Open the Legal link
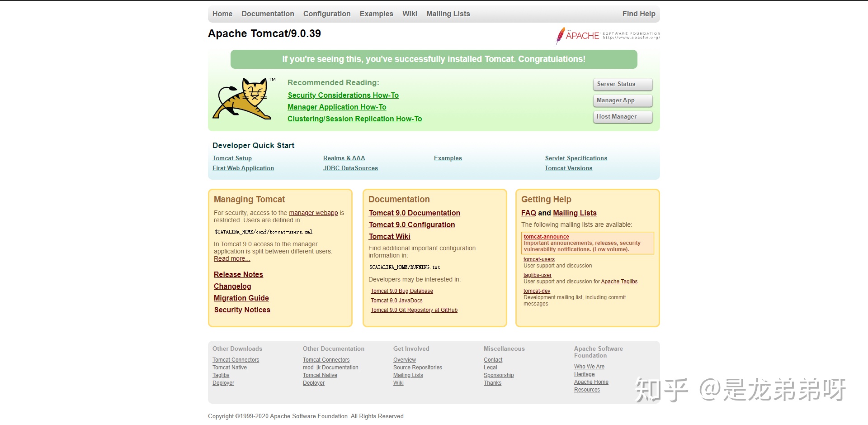Viewport: 868px width, 425px height. pos(490,368)
